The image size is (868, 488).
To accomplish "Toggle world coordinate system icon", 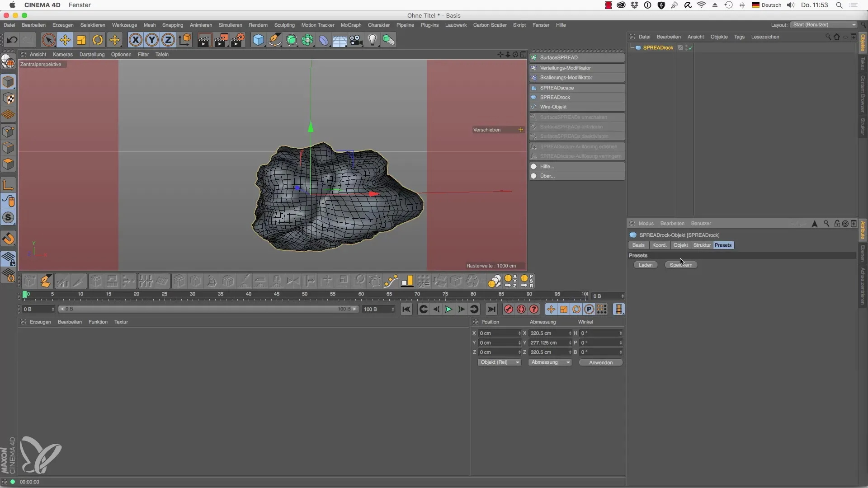I will 185,40.
